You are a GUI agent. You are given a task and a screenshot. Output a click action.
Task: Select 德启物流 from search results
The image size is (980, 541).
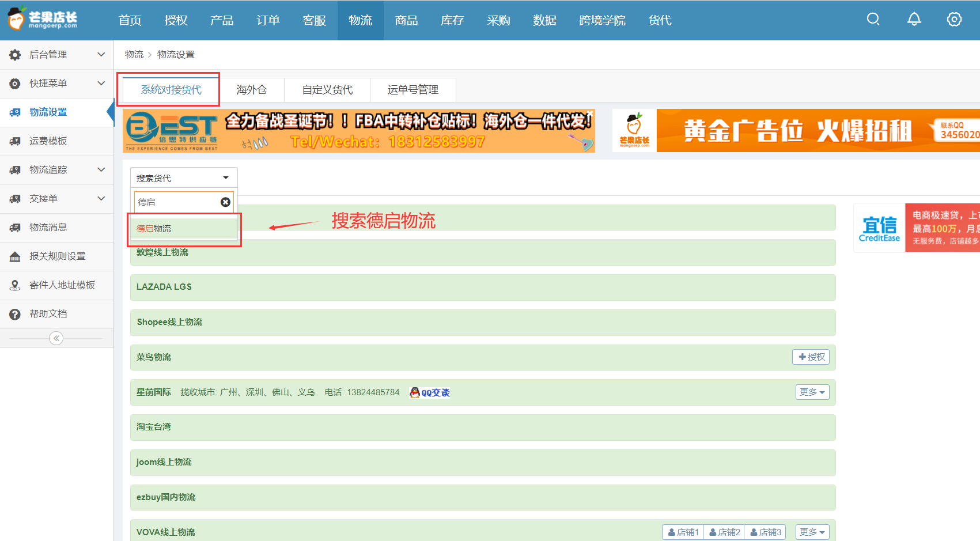pos(184,229)
